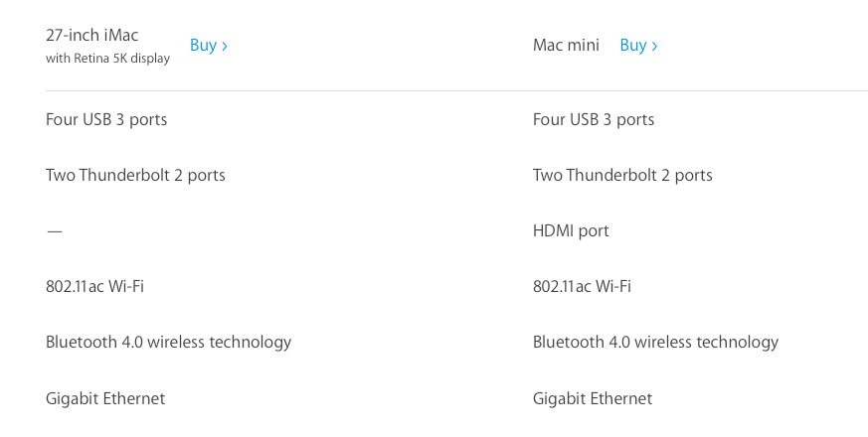868x437 pixels.
Task: Click the dash placeholder in iMac column
Action: [55, 231]
